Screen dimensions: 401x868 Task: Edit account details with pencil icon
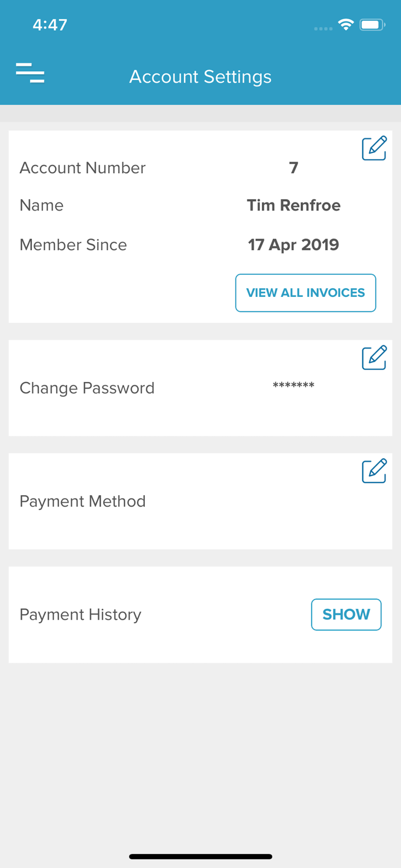click(x=374, y=149)
